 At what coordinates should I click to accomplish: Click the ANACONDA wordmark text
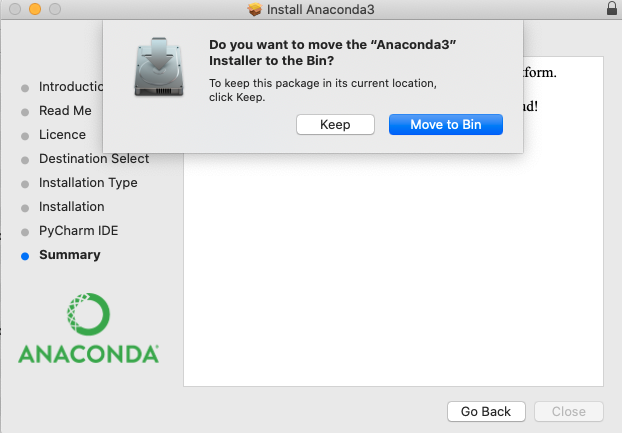click(x=88, y=354)
